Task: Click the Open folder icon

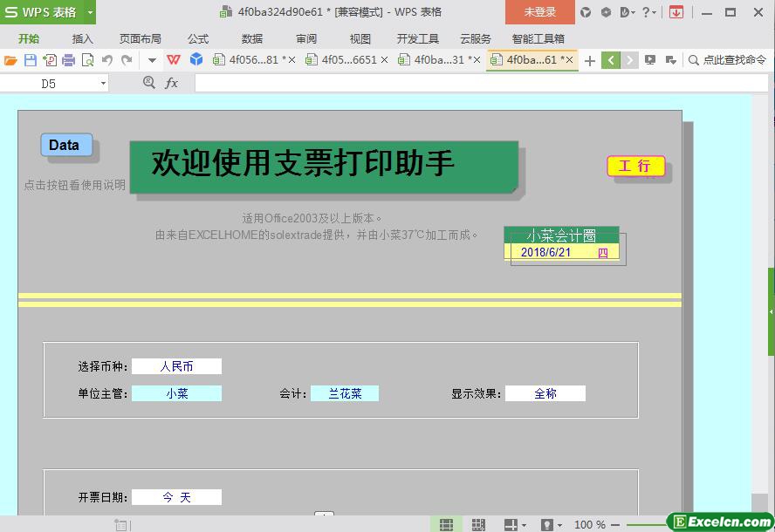Action: tap(10, 60)
